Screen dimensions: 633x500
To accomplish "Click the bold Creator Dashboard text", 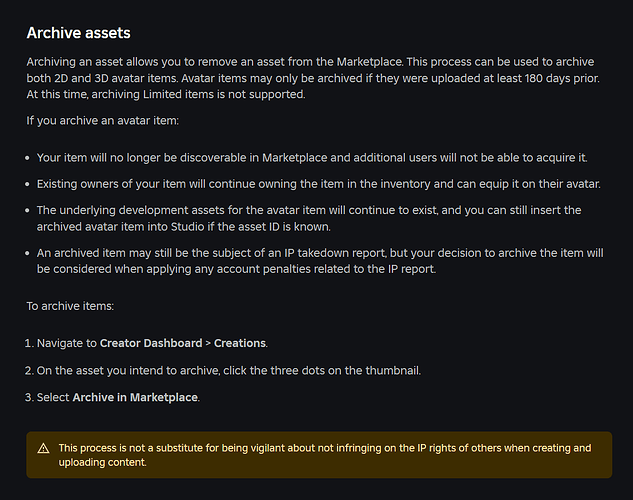I will (x=151, y=343).
